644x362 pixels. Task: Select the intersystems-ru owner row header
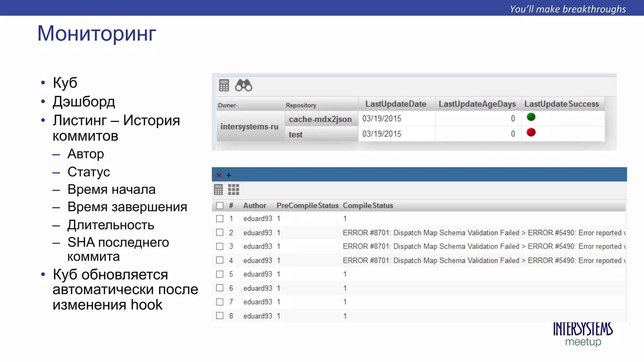(249, 127)
